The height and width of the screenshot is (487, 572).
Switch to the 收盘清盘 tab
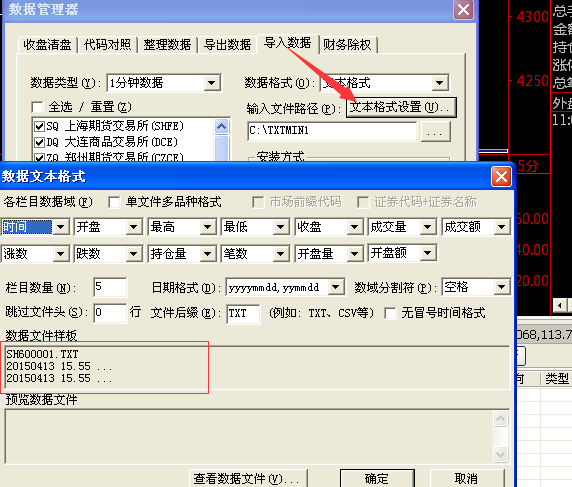tap(47, 45)
